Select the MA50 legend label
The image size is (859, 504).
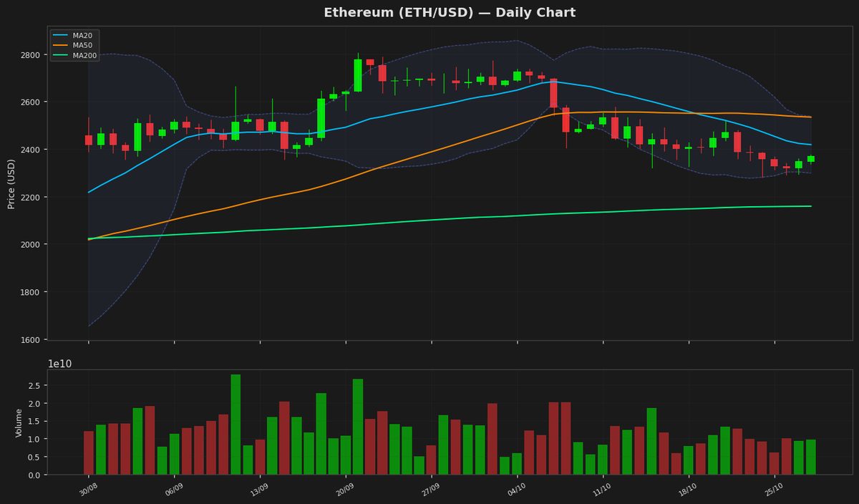pos(82,45)
